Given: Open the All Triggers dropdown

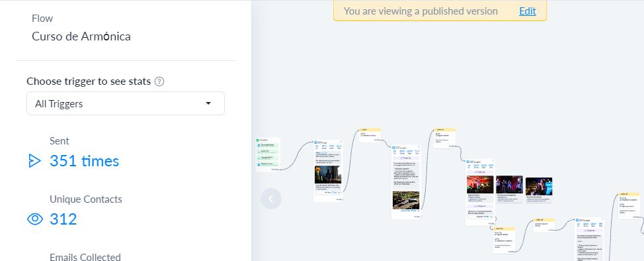Looking at the screenshot, I should (x=125, y=103).
